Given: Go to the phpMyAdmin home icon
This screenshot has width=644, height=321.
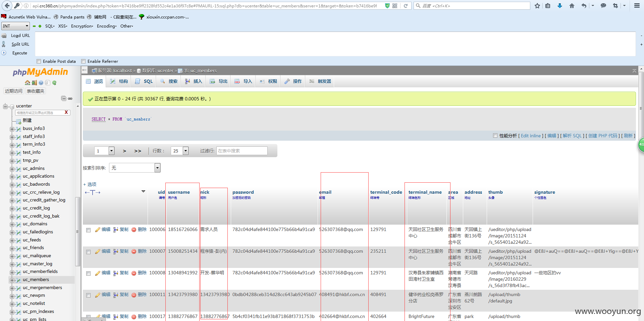Looking at the screenshot, I should (x=28, y=83).
